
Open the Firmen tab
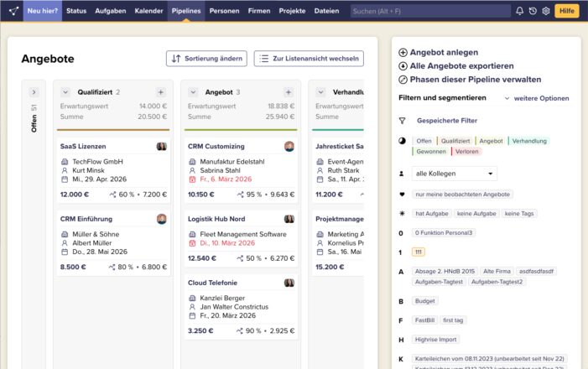(258, 11)
